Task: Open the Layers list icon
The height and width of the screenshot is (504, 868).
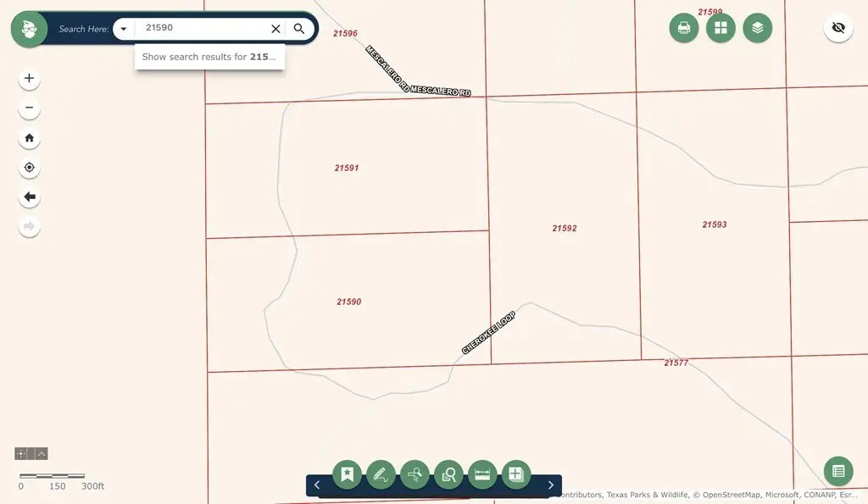Action: 757,28
